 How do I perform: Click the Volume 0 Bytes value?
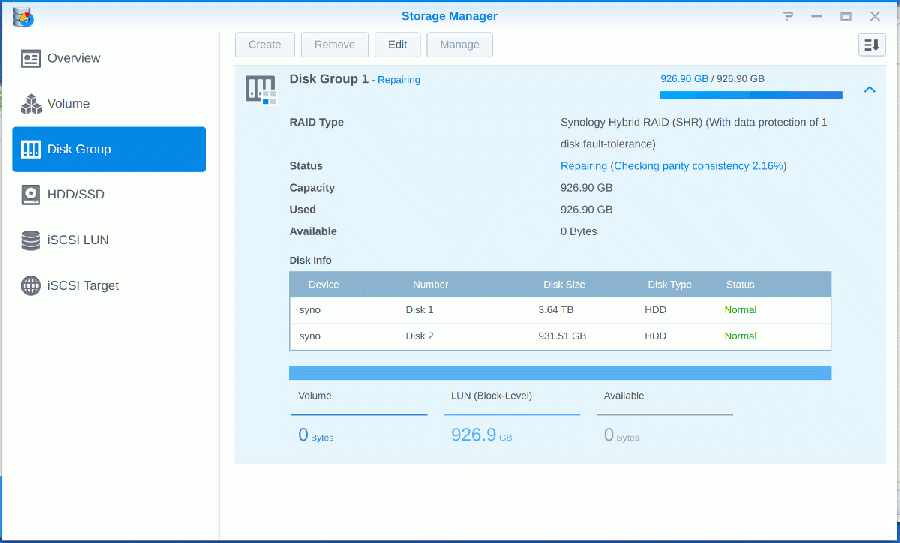click(x=316, y=435)
